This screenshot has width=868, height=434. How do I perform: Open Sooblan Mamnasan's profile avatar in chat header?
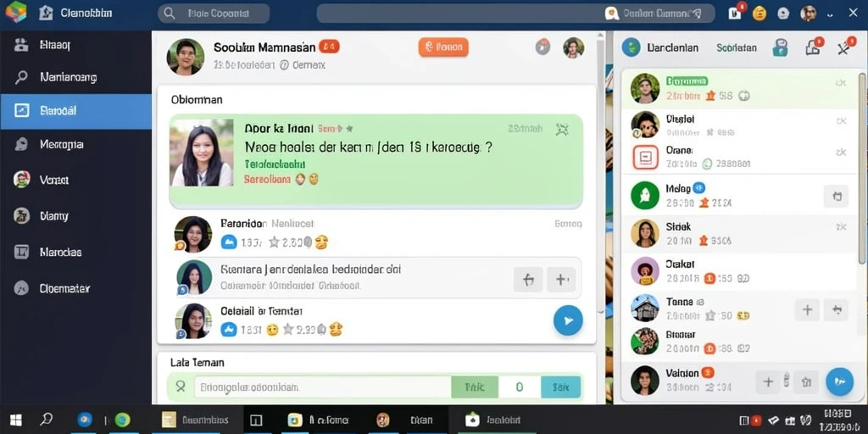click(186, 57)
